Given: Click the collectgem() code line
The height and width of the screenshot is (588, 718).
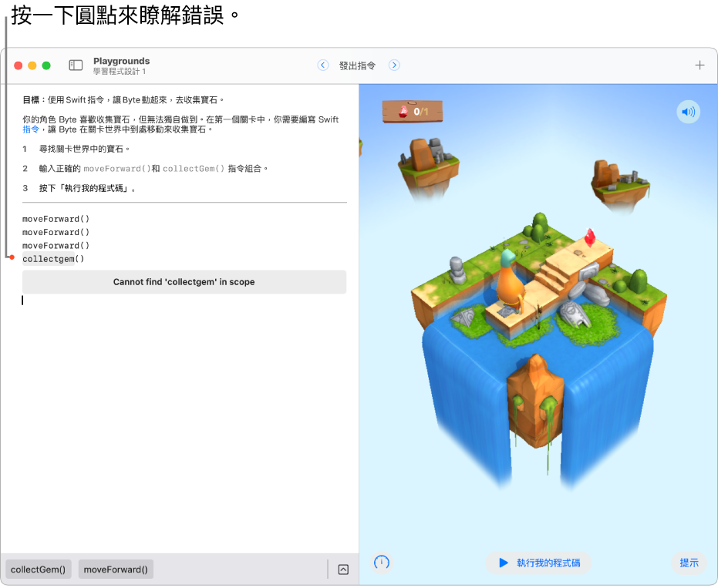Looking at the screenshot, I should click(x=53, y=259).
